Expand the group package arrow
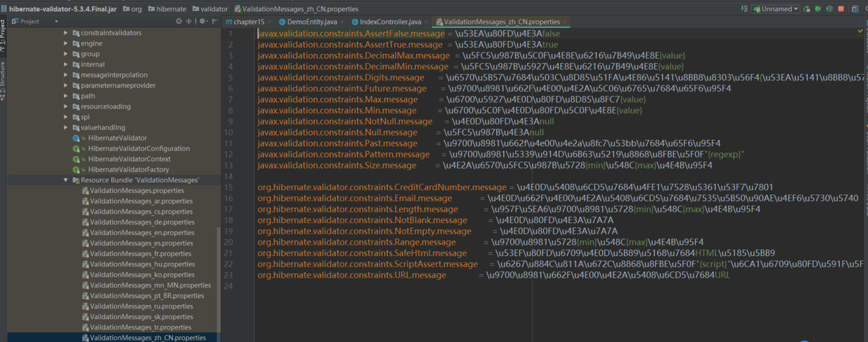This screenshot has height=342, width=868. pos(66,54)
